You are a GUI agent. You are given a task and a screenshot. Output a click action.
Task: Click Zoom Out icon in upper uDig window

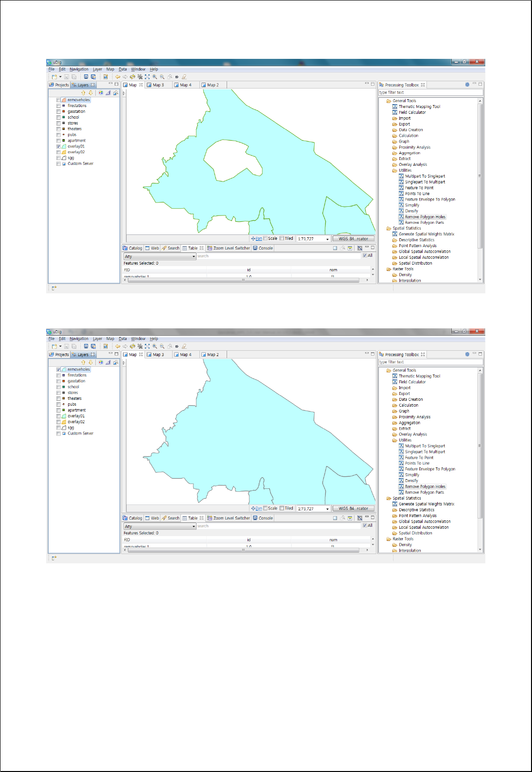click(x=162, y=77)
